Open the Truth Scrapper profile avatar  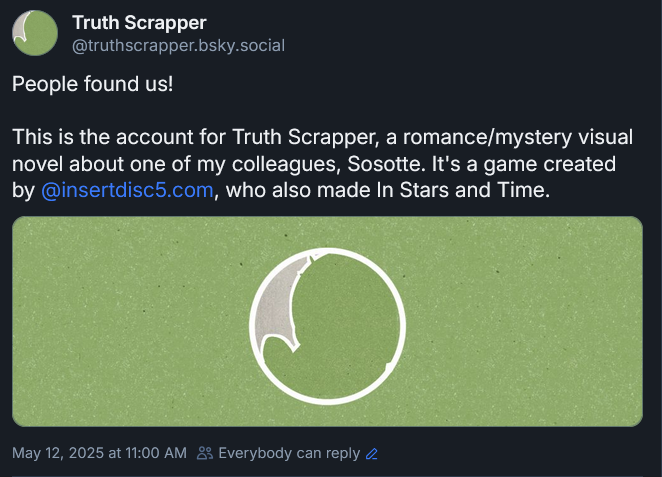(x=34, y=33)
